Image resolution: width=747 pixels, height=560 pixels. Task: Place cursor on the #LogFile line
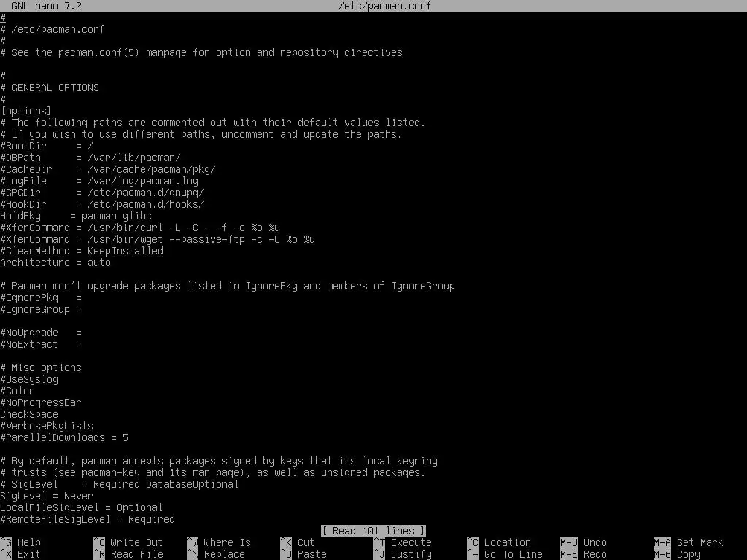click(99, 181)
